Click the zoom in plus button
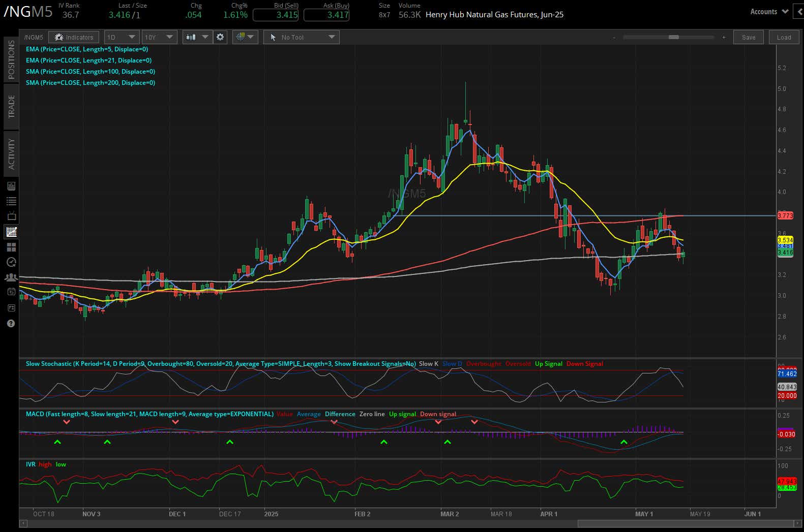Image resolution: width=804 pixels, height=532 pixels. 724,37
